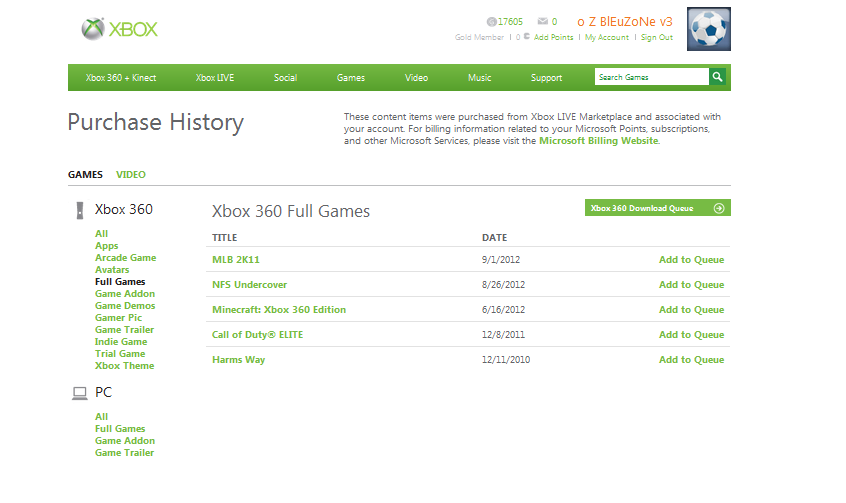Click the 17605 gamerscore value
The height and width of the screenshot is (503, 846).
point(510,22)
